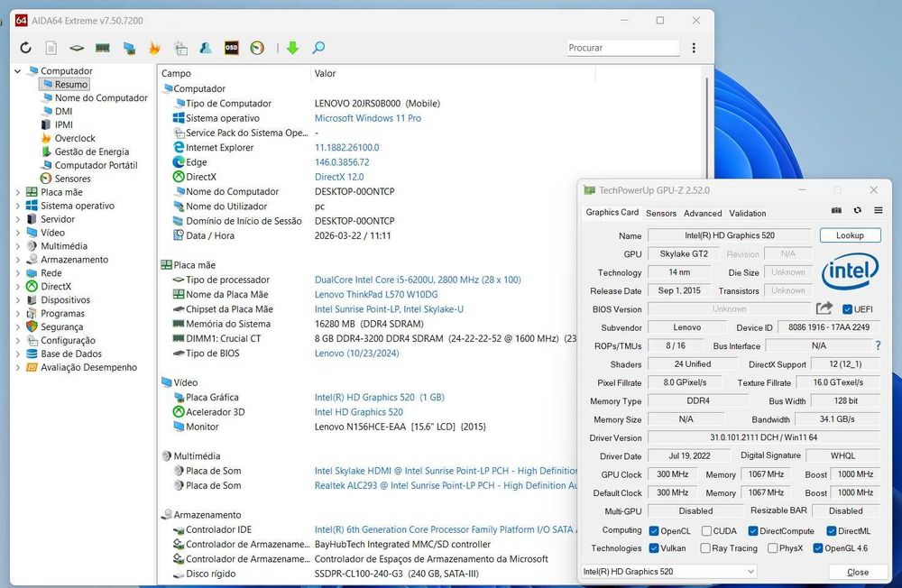Expand the Sistema operativo tree node
Image resolution: width=902 pixels, height=588 pixels.
18,206
